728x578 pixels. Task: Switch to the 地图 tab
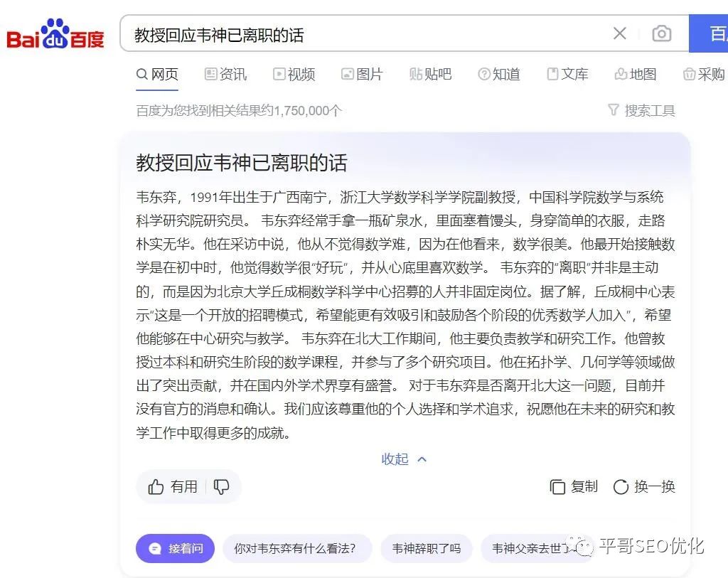point(636,74)
